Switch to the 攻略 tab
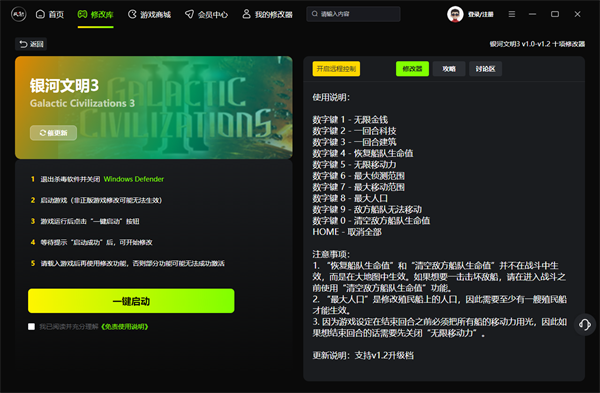Screen dimensions: 600x393 point(449,69)
